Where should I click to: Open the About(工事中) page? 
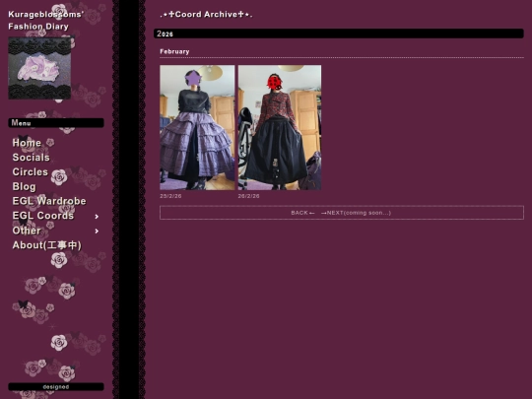coord(47,245)
